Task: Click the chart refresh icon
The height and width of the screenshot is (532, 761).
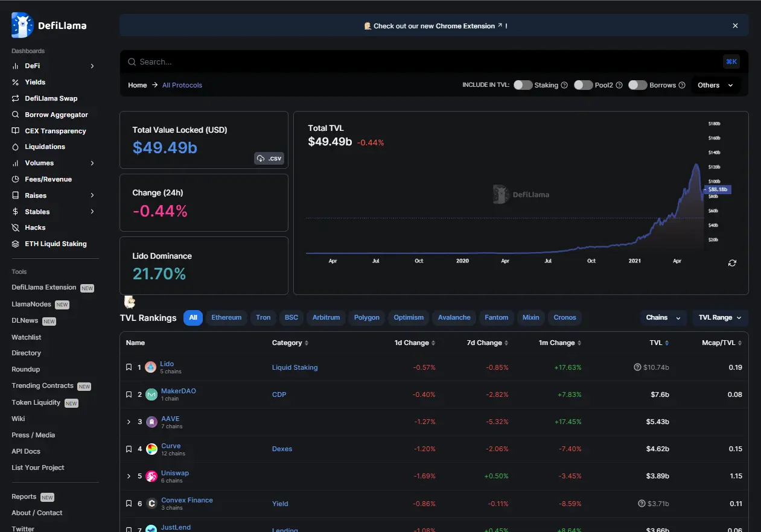Action: click(732, 263)
